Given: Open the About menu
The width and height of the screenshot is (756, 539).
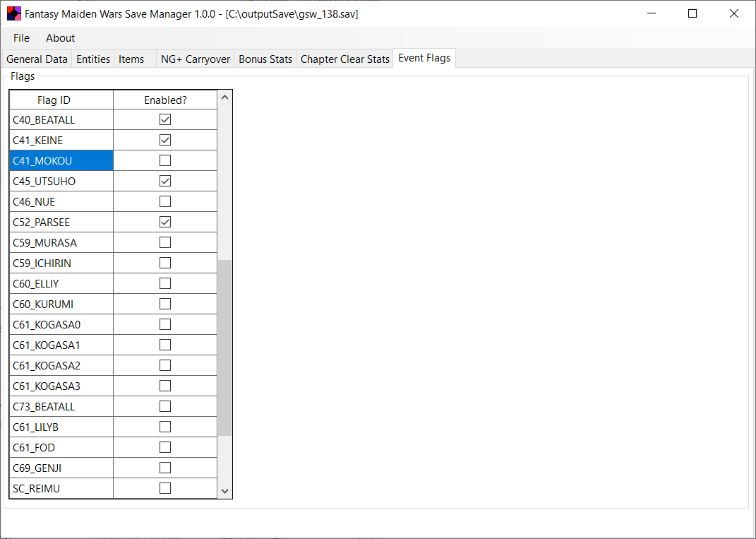Looking at the screenshot, I should [x=60, y=37].
